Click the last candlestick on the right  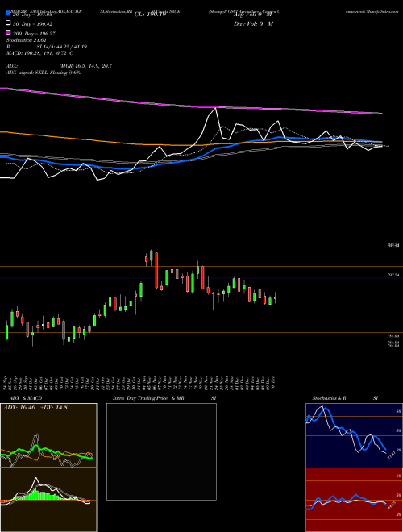[x=276, y=298]
